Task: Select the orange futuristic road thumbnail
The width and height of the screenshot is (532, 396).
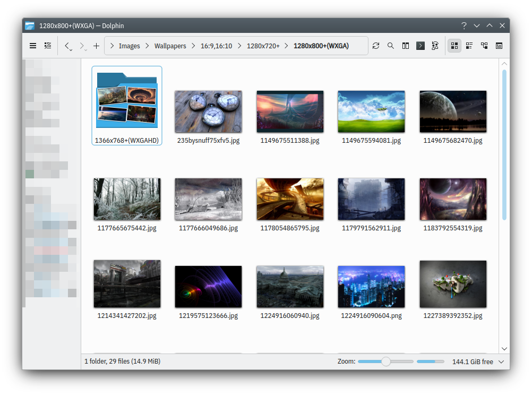Action: coord(290,199)
